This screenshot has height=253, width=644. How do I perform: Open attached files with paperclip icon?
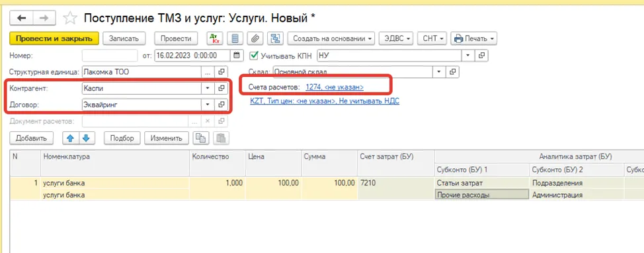pyautogui.click(x=255, y=38)
